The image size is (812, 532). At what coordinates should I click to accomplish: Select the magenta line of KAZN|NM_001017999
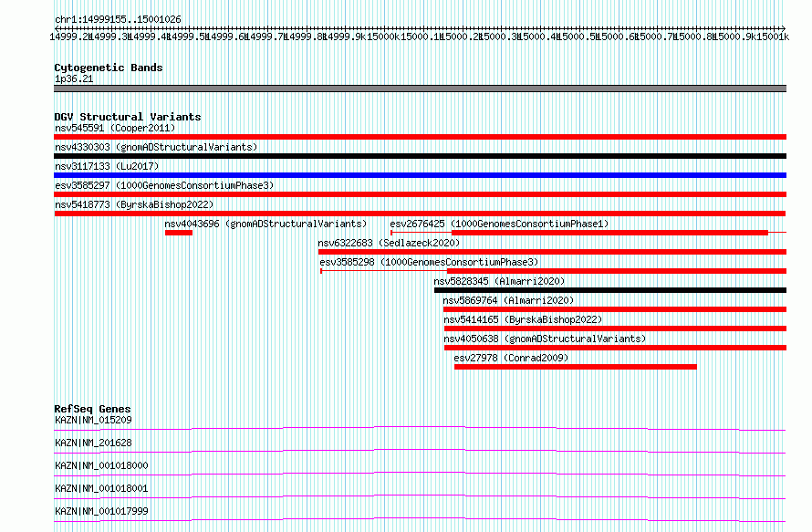click(420, 519)
